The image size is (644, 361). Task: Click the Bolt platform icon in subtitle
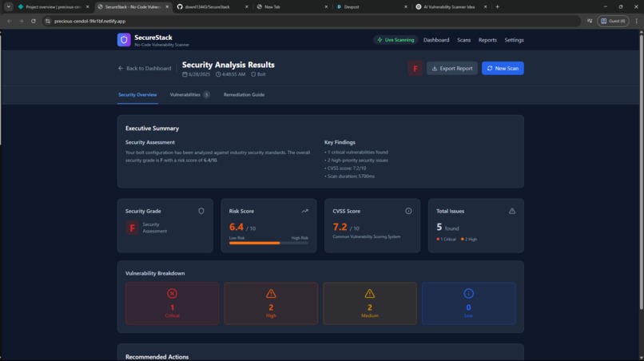(253, 74)
